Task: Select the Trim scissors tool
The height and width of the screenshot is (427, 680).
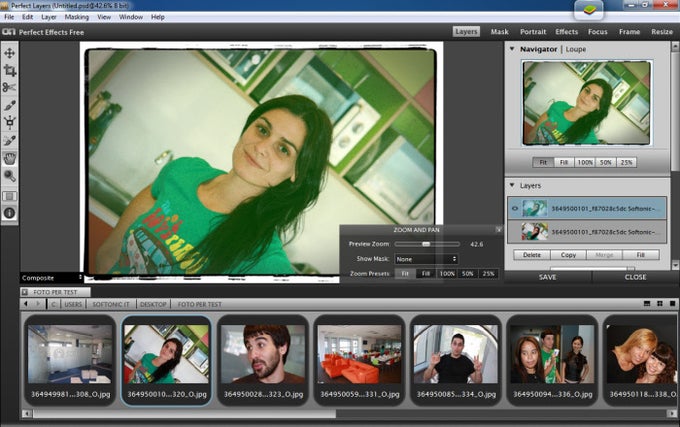Action: (x=10, y=88)
